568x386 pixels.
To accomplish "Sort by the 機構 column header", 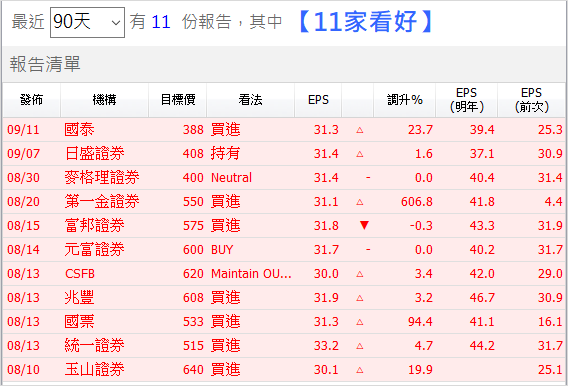I will pos(104,100).
